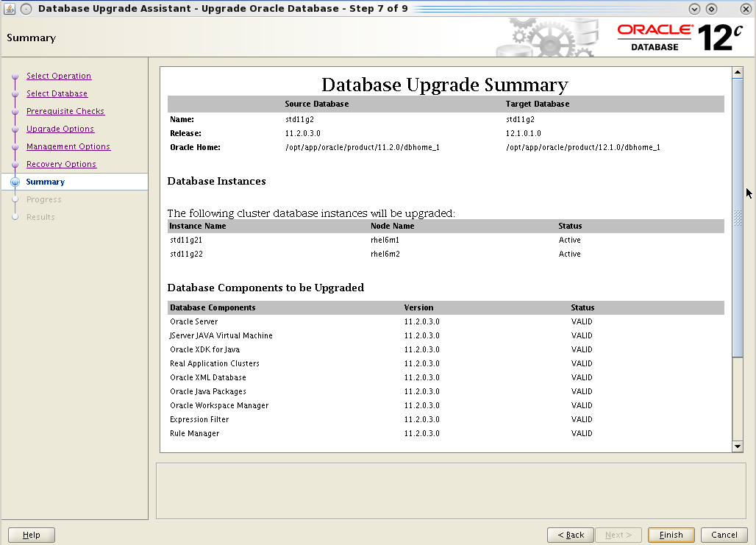The width and height of the screenshot is (756, 545).
Task: Minimize the Database Upgrade Assistant window
Action: tap(694, 9)
